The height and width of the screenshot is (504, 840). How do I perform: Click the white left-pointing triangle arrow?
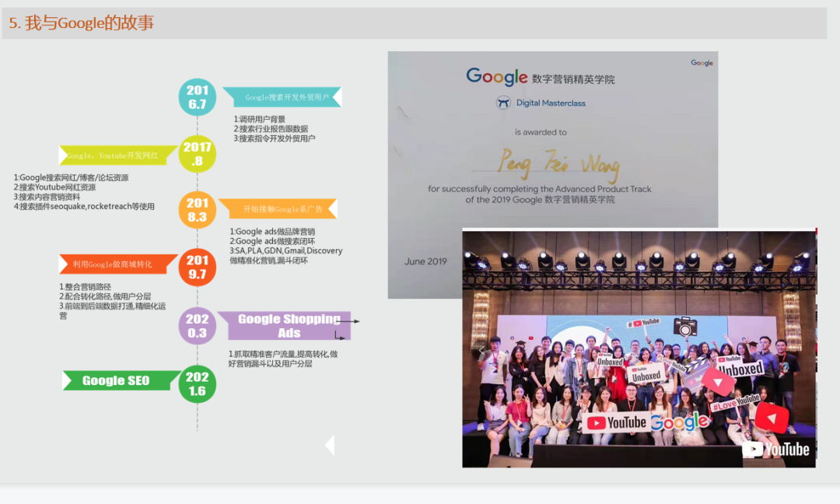coord(330,445)
